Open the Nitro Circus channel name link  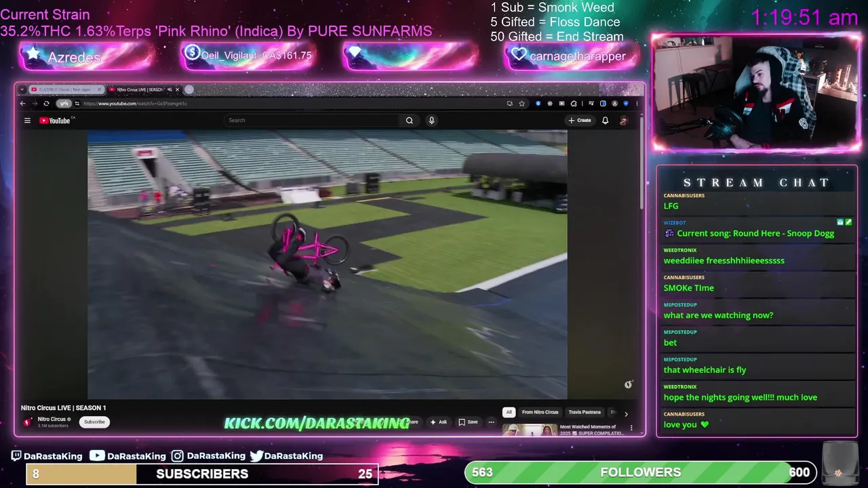coord(52,419)
